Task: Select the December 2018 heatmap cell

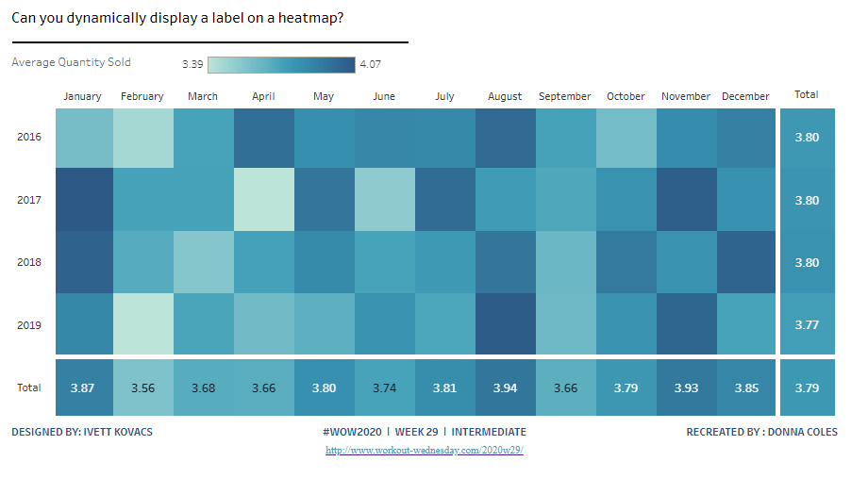Action: pyautogui.click(x=745, y=262)
